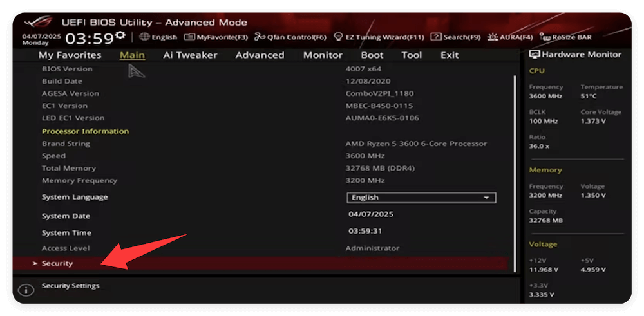Open AURA(F4) lighting icon
This screenshot has height=316, width=644.
click(x=493, y=37)
